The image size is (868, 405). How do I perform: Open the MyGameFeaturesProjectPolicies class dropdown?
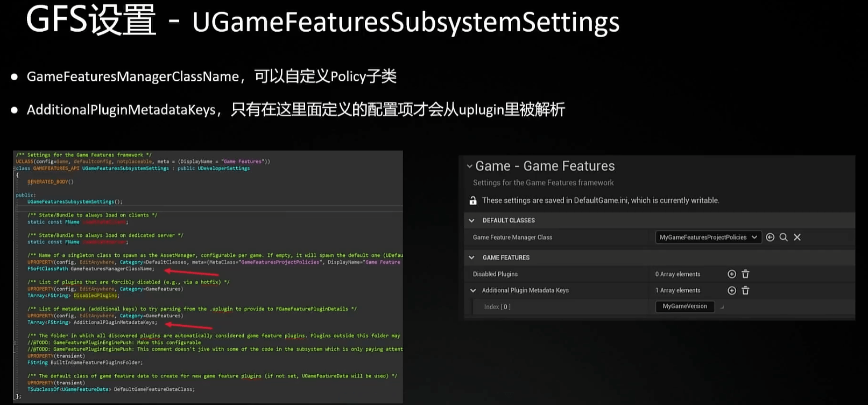[708, 238]
